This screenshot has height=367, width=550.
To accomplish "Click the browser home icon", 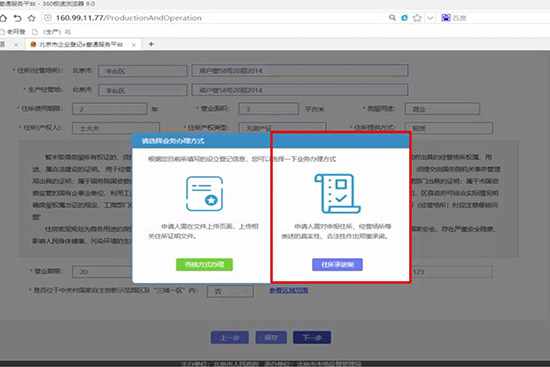I will click(3, 18).
